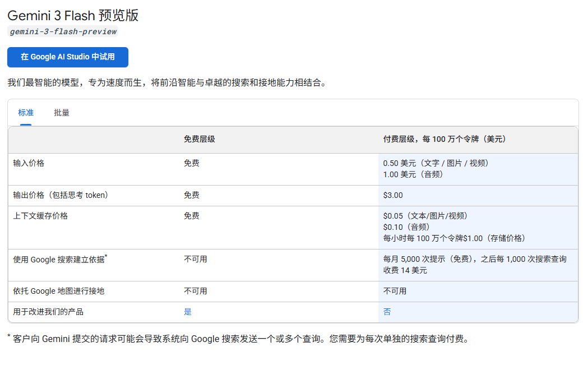
Task: Click the '在 Google AI Studio 中试用' button
Action: pos(67,57)
